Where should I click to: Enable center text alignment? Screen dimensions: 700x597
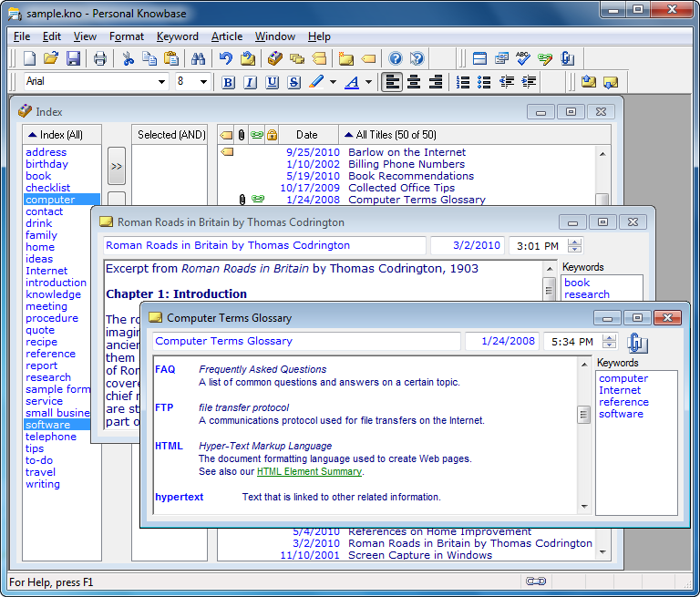click(414, 82)
